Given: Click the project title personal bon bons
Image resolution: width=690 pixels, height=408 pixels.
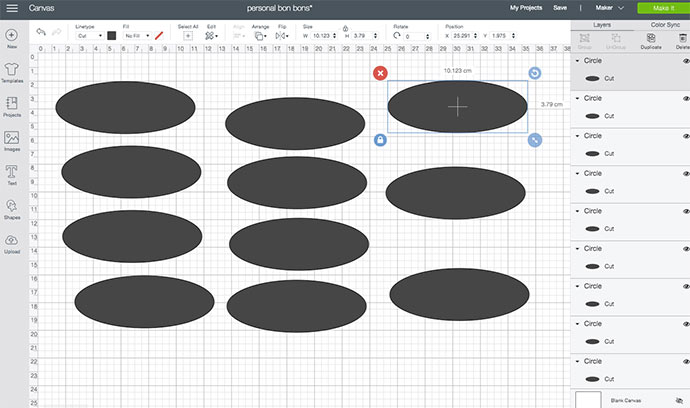Looking at the screenshot, I should [279, 8].
